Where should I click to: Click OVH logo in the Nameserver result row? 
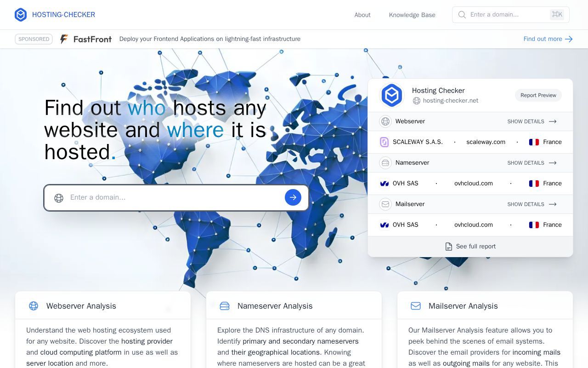384,184
